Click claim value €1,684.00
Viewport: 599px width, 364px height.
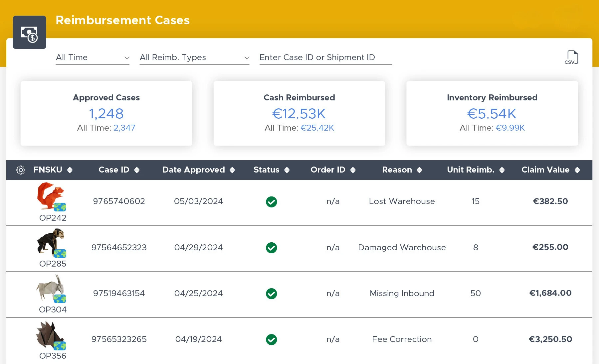coord(550,293)
